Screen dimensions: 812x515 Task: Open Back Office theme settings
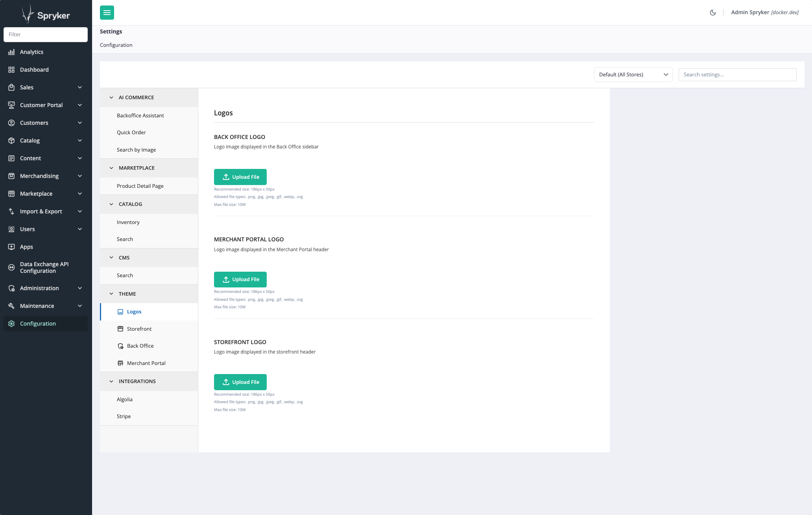pyautogui.click(x=140, y=346)
